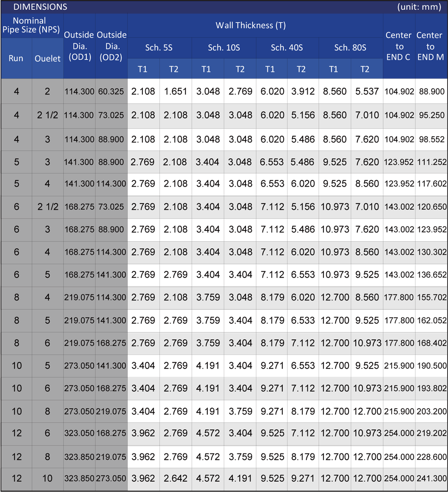Select the 60.325 outside diameter cell
The image size is (448, 492).
pos(111,92)
